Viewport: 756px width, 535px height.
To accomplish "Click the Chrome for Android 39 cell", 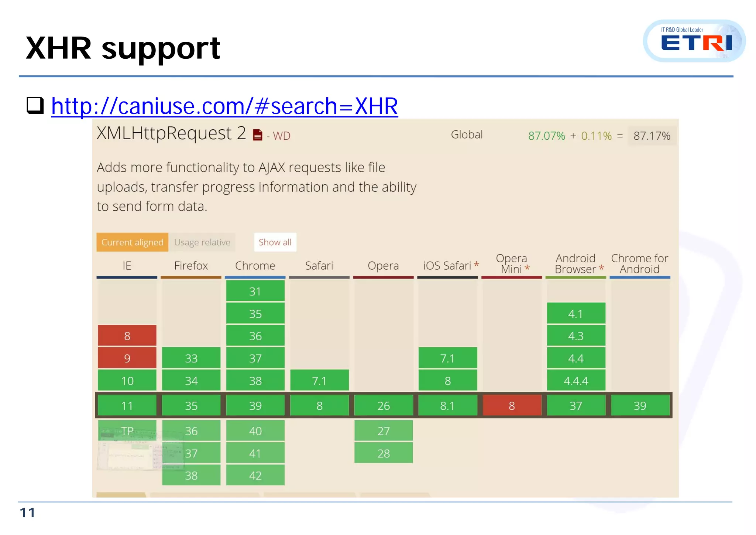I will 640,406.
